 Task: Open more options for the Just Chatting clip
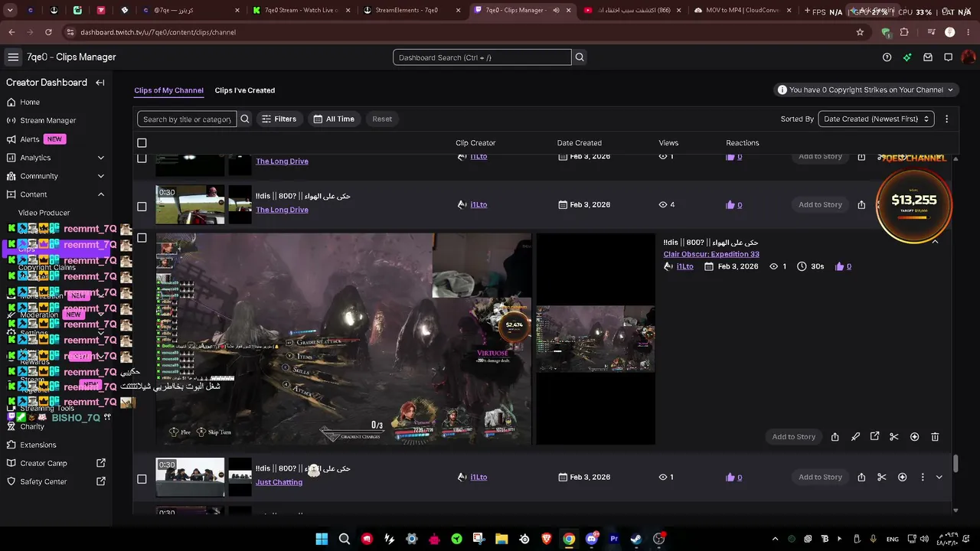[x=923, y=478]
